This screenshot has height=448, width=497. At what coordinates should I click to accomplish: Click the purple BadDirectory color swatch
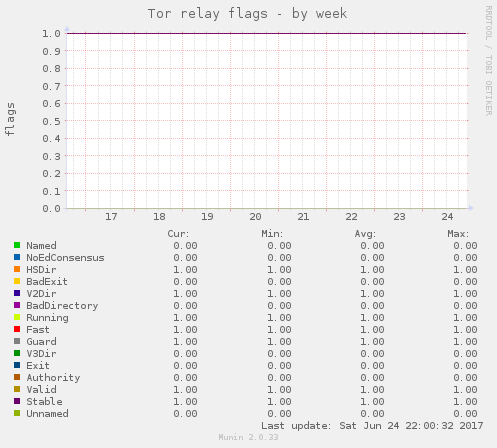point(17,305)
